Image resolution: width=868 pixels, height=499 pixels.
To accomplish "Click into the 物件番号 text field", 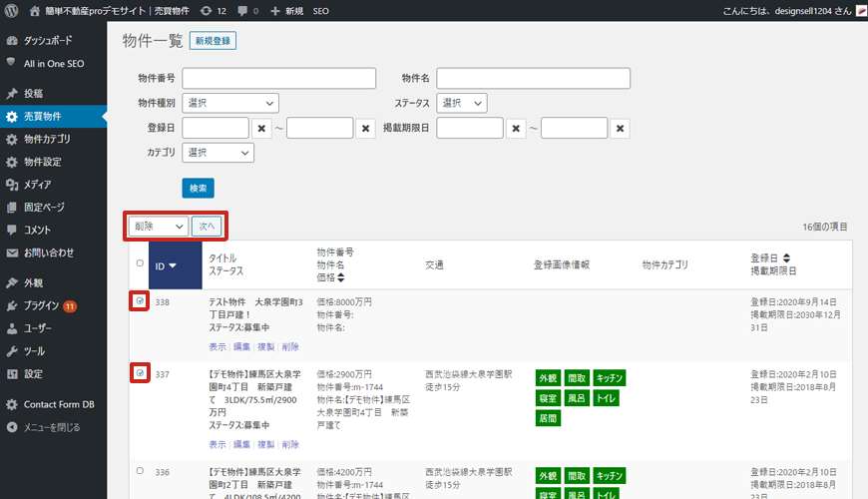I will [278, 79].
